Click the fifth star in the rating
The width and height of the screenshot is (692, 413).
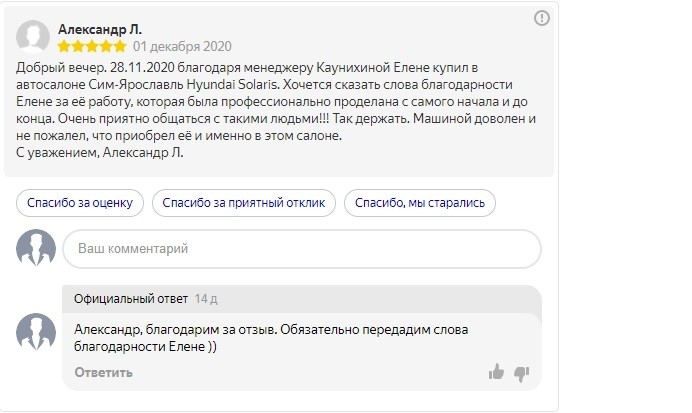(120, 46)
